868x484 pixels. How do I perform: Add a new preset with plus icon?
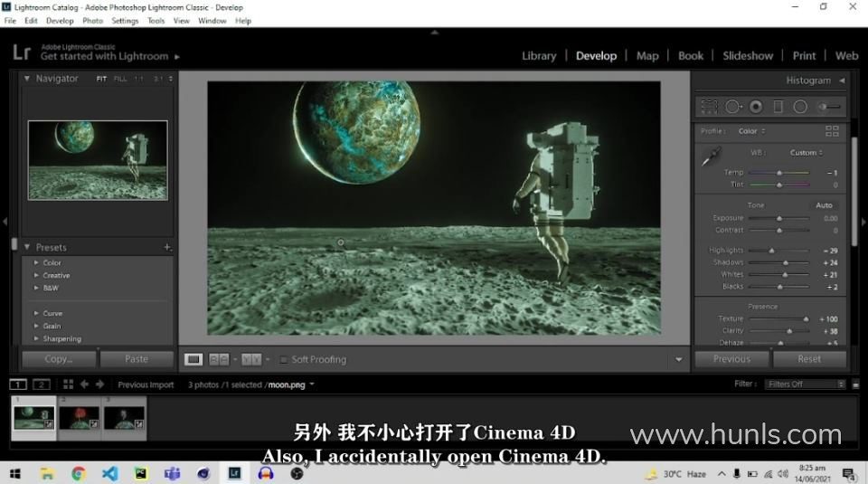167,247
